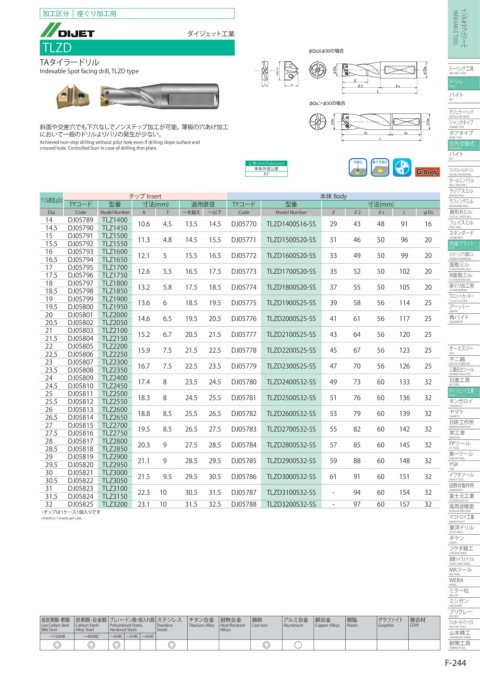Click the ダイジェット工業 company name
The width and height of the screenshot is (480, 677).
[211, 33]
